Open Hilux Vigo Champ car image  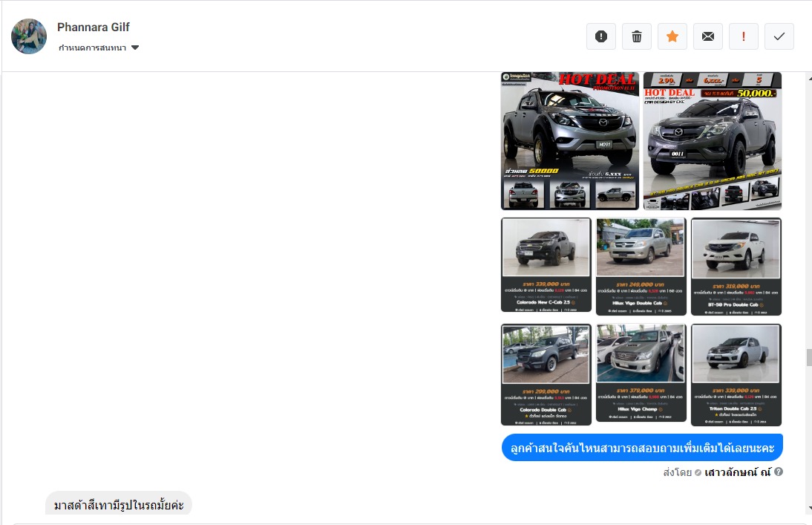tap(641, 373)
